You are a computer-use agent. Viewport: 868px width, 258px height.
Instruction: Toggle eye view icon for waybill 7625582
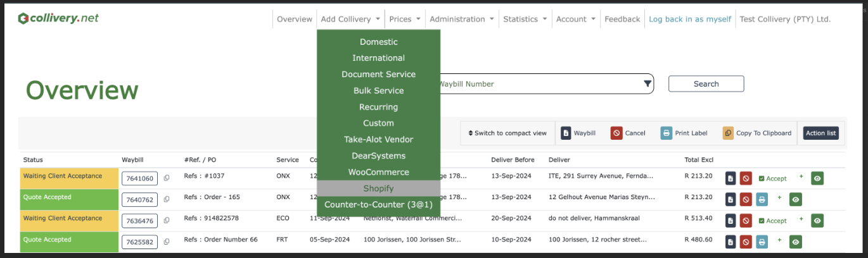tap(796, 242)
